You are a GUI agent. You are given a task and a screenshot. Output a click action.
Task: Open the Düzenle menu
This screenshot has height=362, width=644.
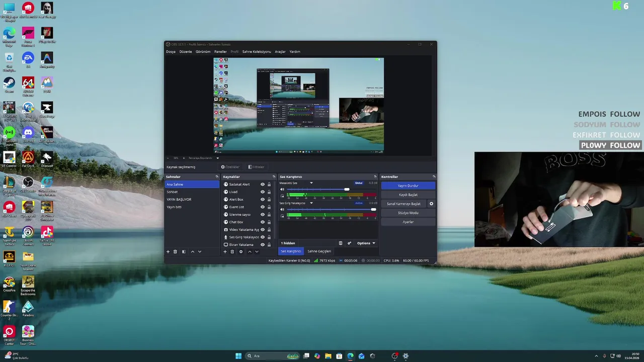186,52
